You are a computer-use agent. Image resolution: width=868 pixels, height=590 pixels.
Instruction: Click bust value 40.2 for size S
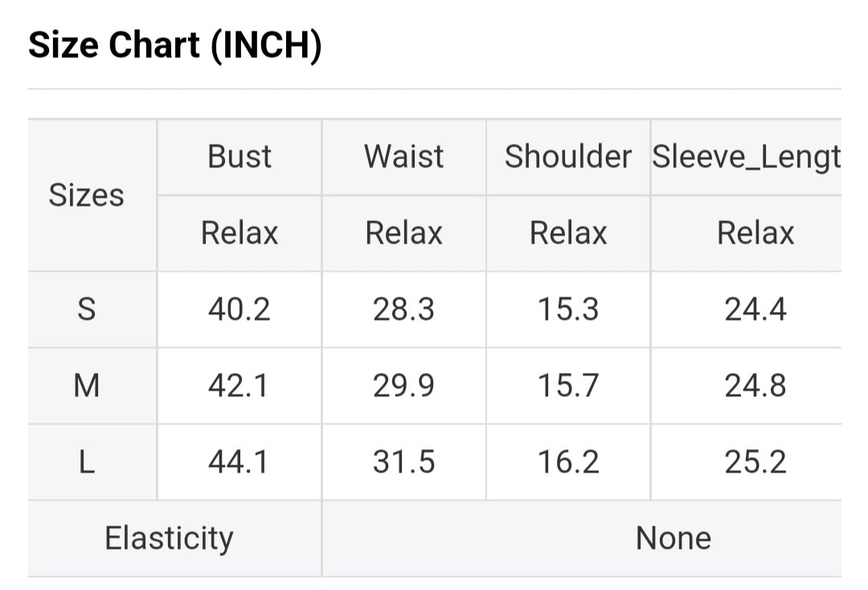tap(240, 309)
